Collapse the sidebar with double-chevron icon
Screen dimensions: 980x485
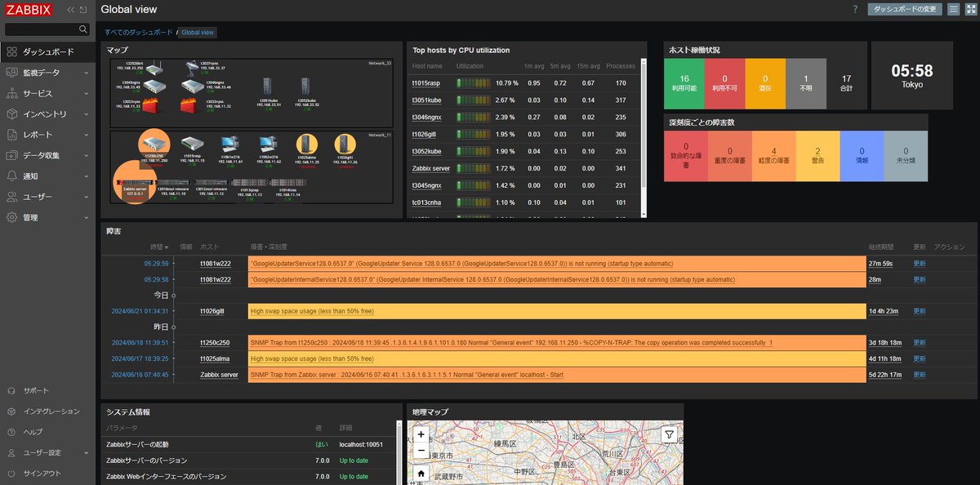coord(71,10)
